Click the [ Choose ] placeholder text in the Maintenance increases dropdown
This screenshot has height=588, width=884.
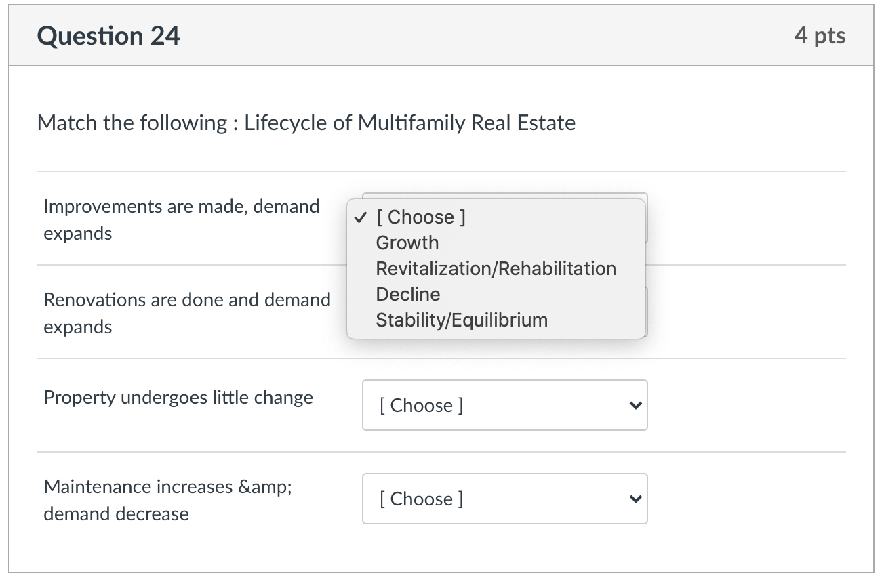(422, 499)
